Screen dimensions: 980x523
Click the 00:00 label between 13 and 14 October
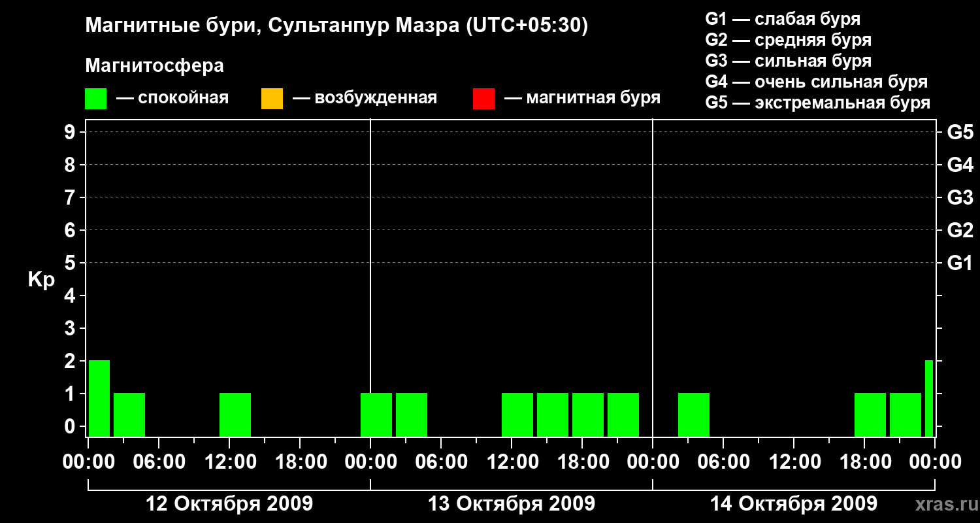pos(653,462)
